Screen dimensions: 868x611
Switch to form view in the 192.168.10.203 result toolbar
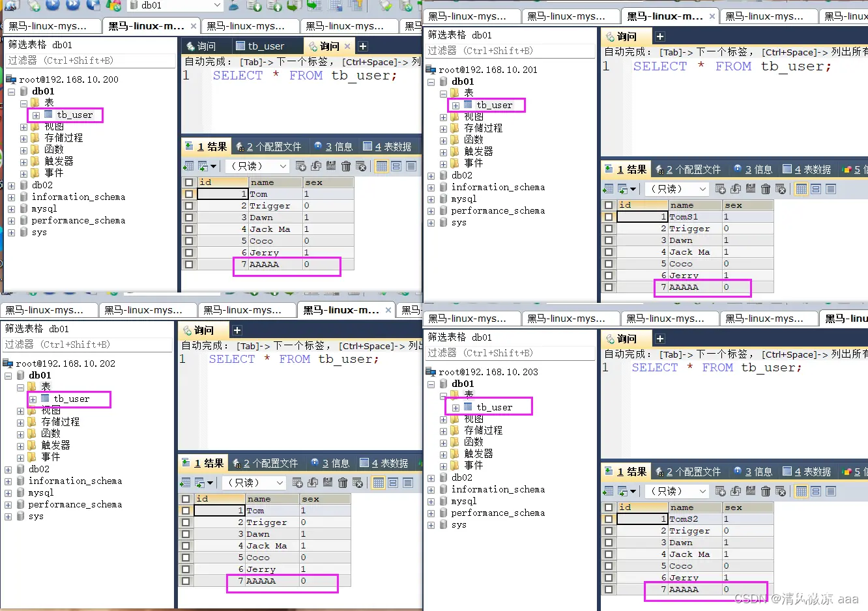click(816, 491)
